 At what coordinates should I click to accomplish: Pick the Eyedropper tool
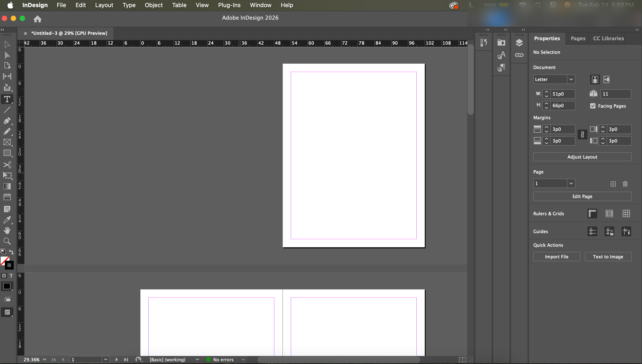coord(7,220)
